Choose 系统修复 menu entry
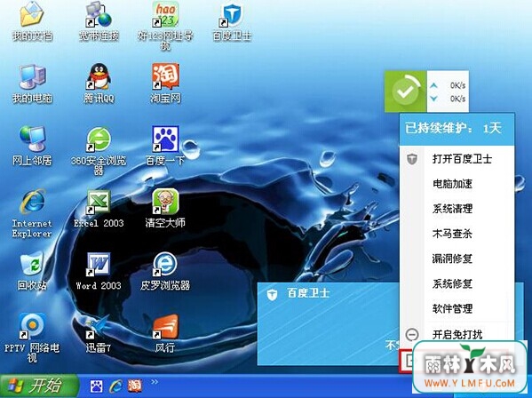Image resolution: width=532 pixels, height=398 pixels. coord(457,283)
